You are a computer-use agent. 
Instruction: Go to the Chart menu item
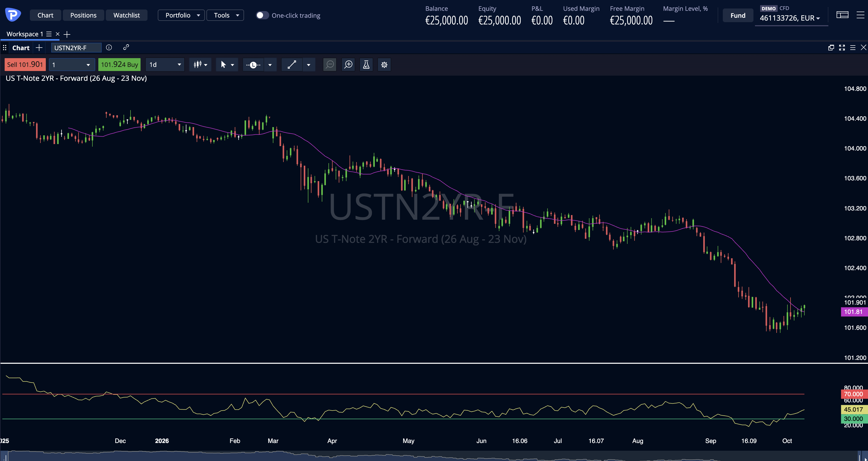pyautogui.click(x=45, y=15)
